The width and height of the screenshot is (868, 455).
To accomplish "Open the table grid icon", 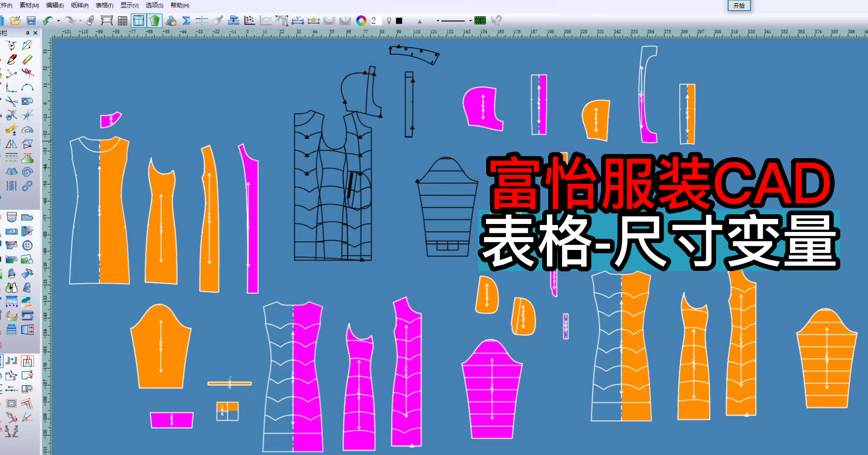I will pos(122,20).
